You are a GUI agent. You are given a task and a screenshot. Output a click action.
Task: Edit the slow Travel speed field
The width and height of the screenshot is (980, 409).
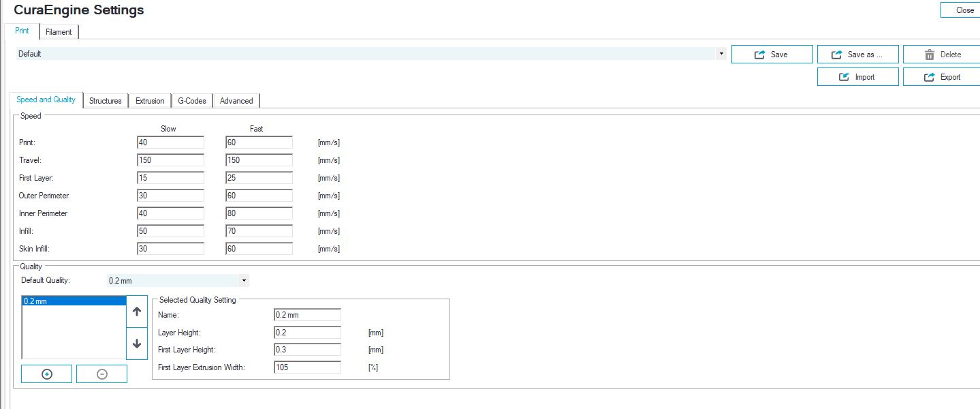coord(170,160)
